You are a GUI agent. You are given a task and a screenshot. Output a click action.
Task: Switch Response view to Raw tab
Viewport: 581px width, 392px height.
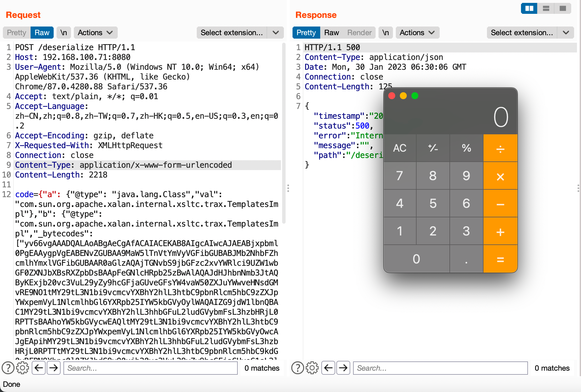tap(331, 33)
